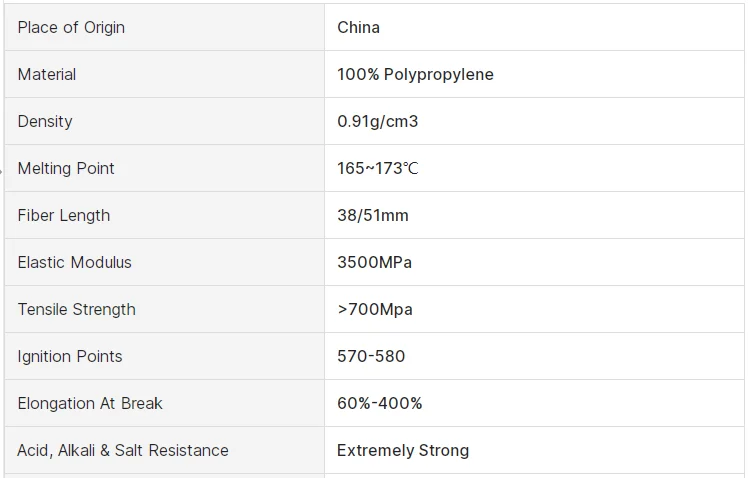Select the 0.91g/cm3 density value
Screen dimensions: 748x478
click(377, 121)
